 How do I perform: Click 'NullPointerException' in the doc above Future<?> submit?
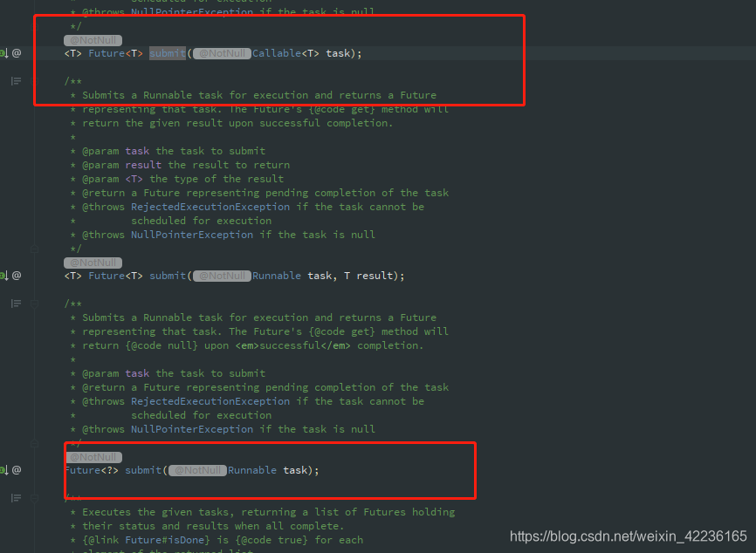coord(192,429)
